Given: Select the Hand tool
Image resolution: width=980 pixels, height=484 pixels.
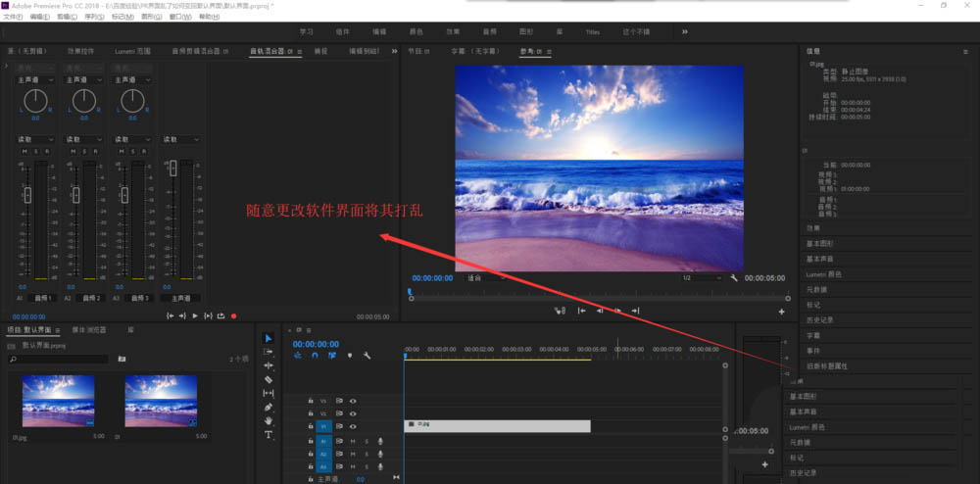Looking at the screenshot, I should [269, 420].
